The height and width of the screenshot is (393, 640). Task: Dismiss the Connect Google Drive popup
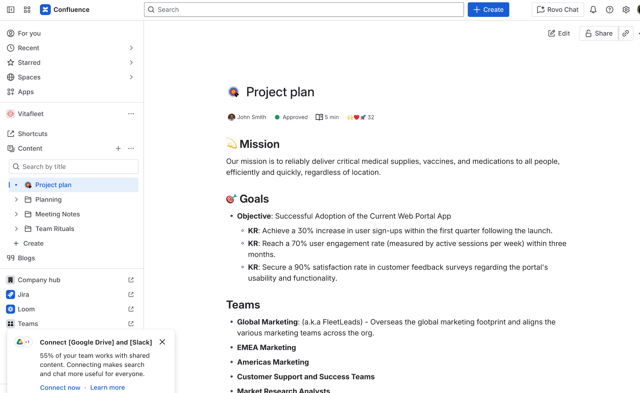click(x=162, y=342)
